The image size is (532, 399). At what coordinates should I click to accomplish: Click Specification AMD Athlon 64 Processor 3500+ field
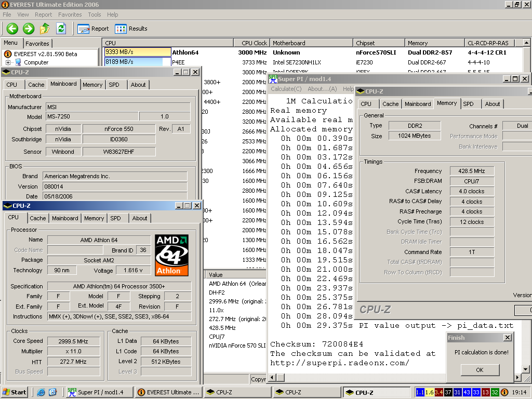click(119, 286)
